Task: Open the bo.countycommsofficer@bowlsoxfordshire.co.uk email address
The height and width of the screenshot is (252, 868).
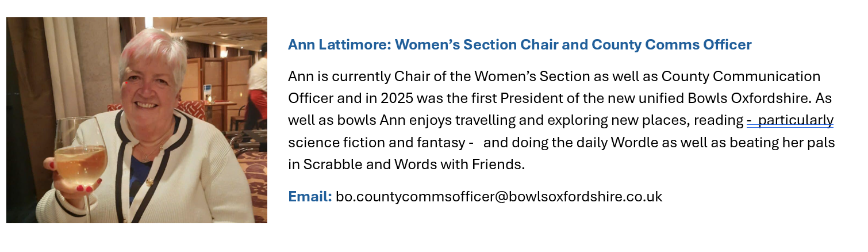Action: pos(499,197)
